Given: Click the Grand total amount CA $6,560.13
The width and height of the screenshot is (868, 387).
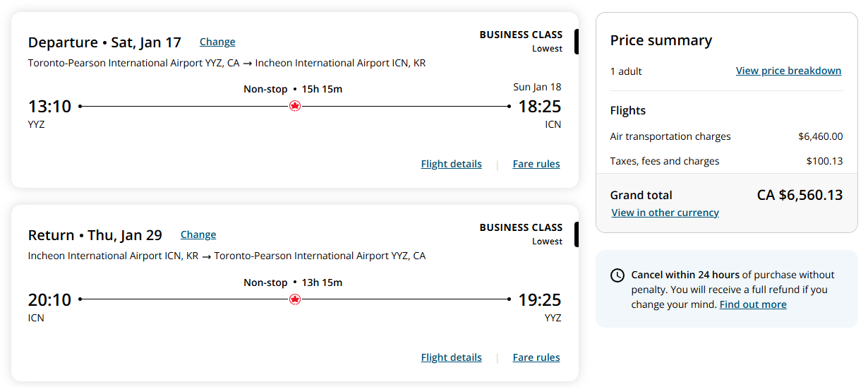Looking at the screenshot, I should pyautogui.click(x=800, y=195).
